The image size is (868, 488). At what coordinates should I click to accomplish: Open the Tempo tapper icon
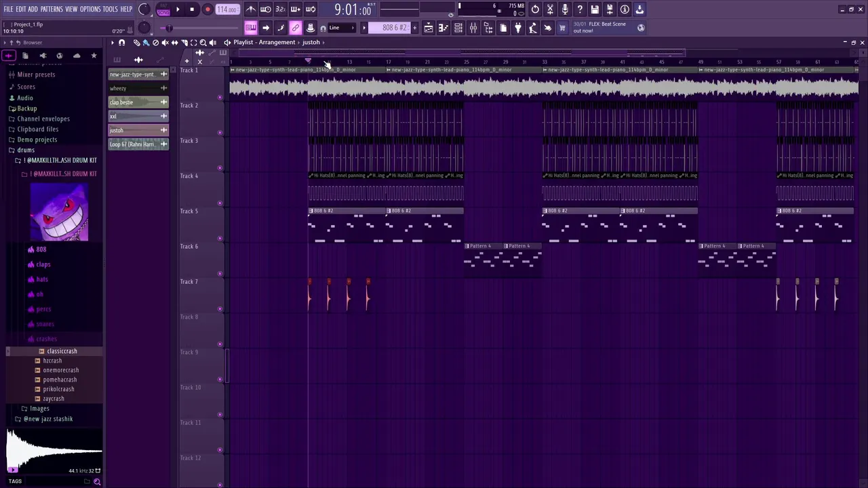point(533,28)
